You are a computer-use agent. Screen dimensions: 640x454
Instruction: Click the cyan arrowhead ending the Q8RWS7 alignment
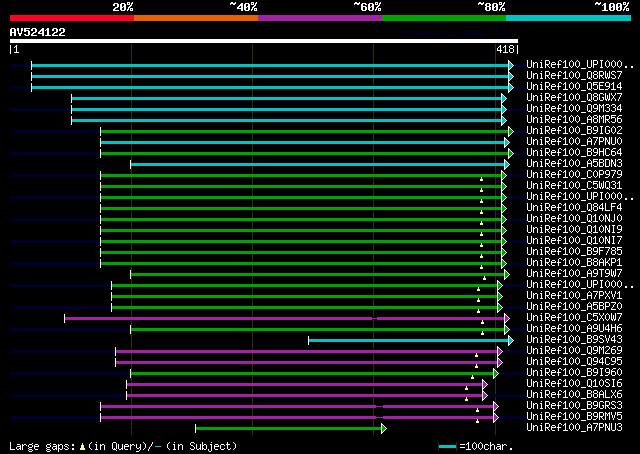pos(511,76)
